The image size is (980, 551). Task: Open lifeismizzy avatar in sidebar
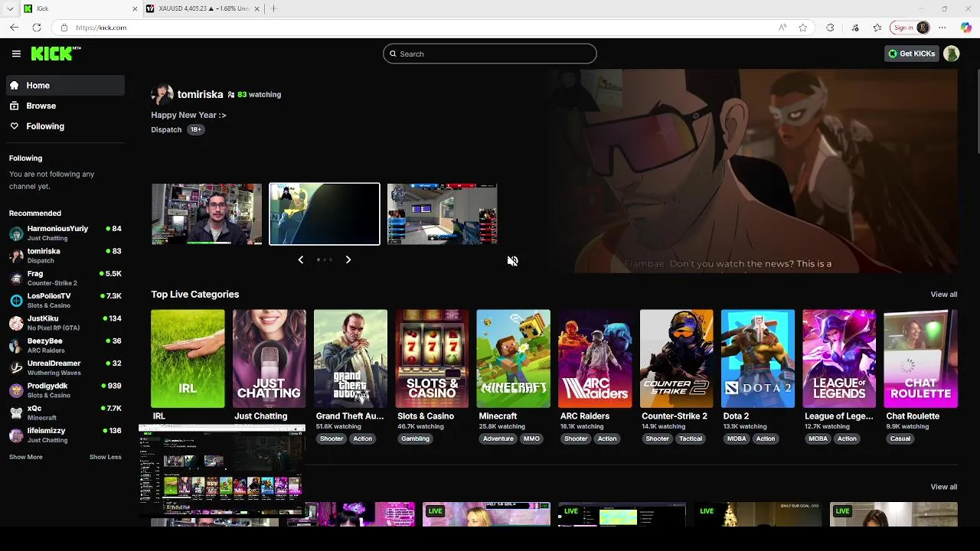pos(16,435)
